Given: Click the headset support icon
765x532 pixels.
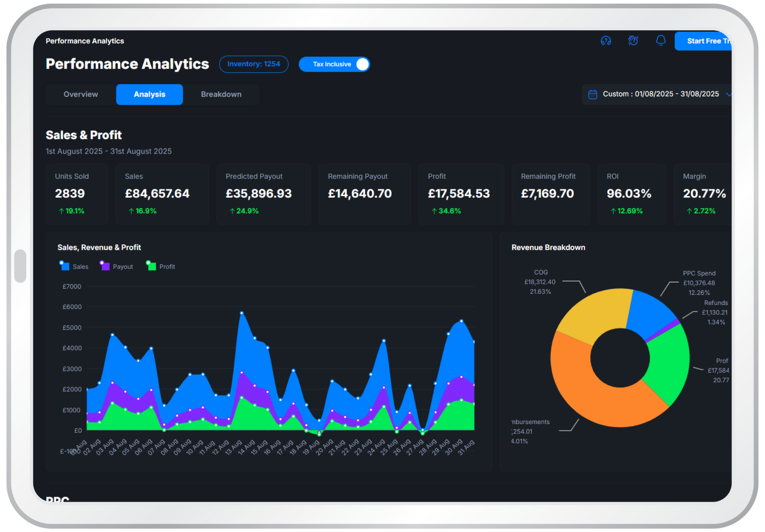Looking at the screenshot, I should (x=606, y=41).
